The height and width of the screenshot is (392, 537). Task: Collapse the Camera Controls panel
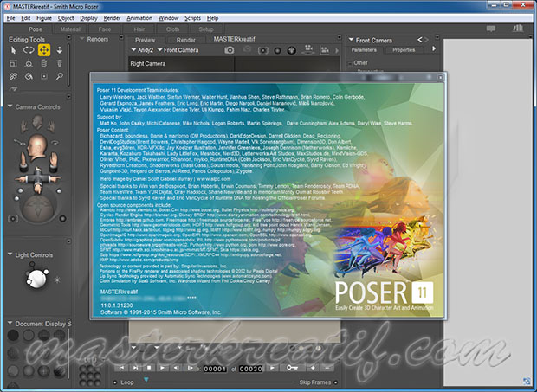10,106
